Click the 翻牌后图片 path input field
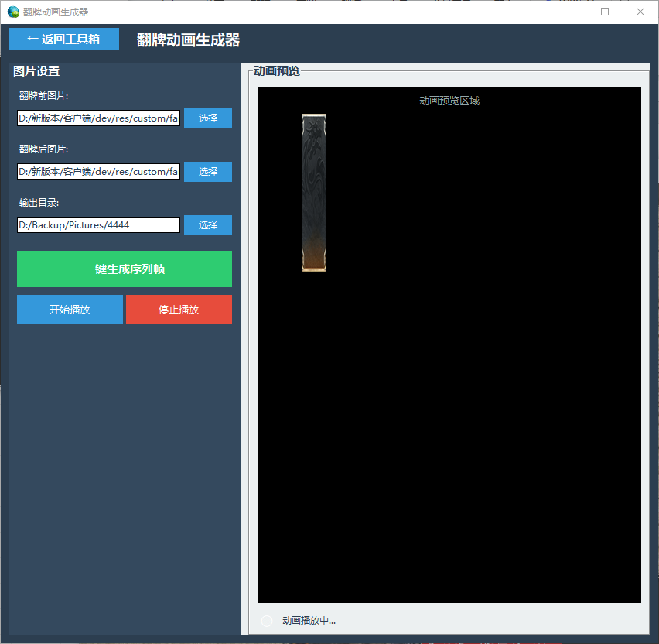The image size is (659, 644). (x=97, y=171)
